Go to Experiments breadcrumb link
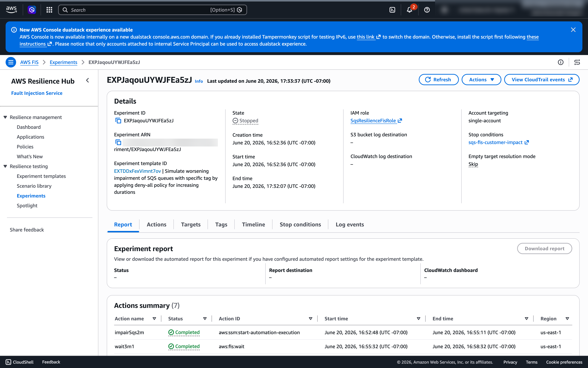The image size is (588, 368). (x=63, y=62)
